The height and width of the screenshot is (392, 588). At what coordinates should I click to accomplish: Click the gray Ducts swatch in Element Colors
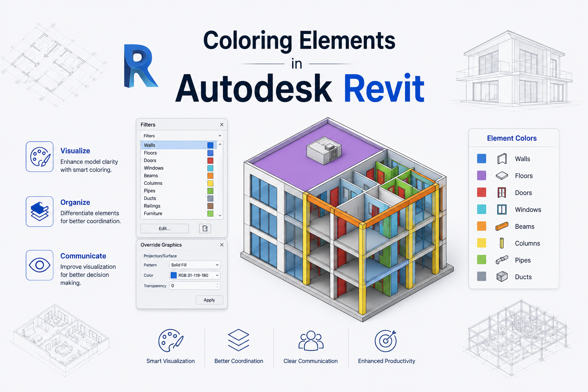click(482, 276)
